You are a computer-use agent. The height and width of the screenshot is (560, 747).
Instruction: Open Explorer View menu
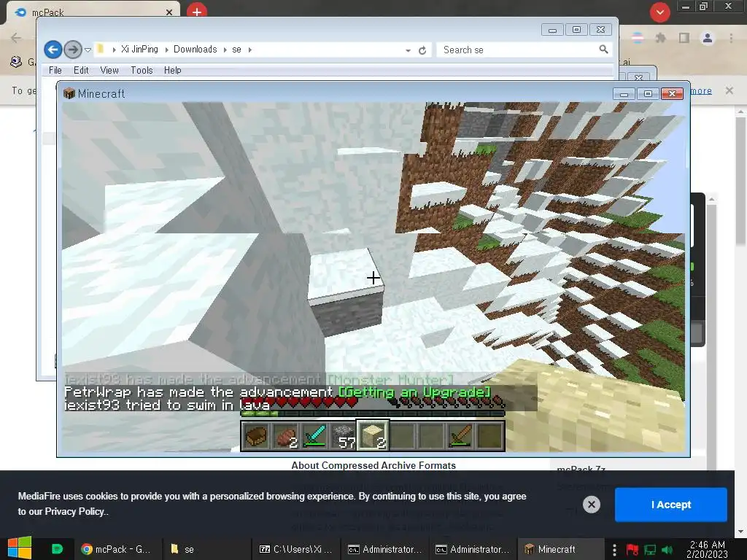click(109, 71)
